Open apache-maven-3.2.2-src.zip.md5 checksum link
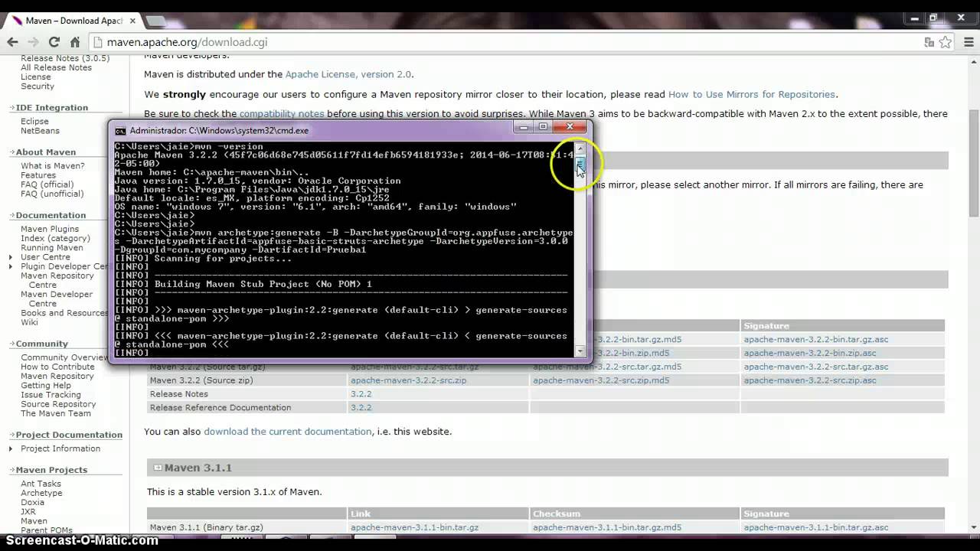 point(601,380)
